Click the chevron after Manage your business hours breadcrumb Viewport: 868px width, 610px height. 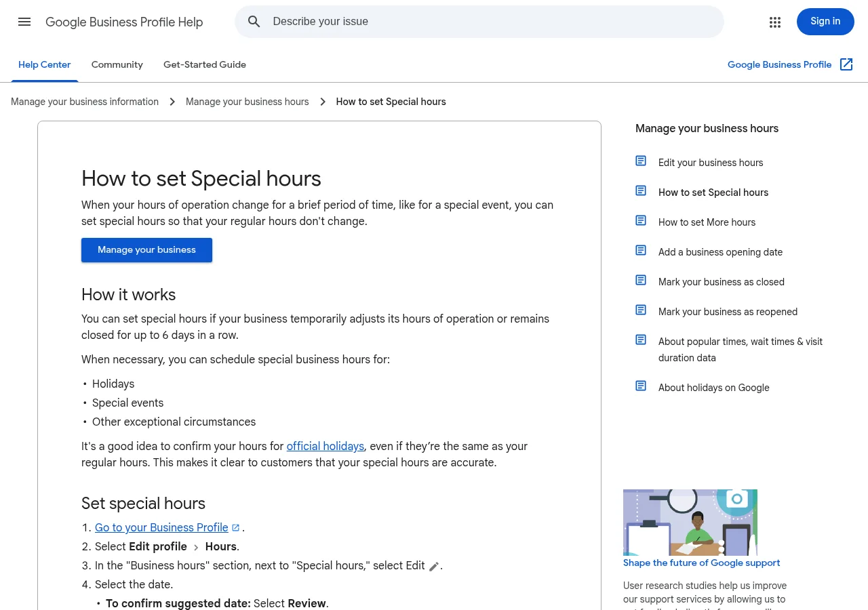coord(323,102)
